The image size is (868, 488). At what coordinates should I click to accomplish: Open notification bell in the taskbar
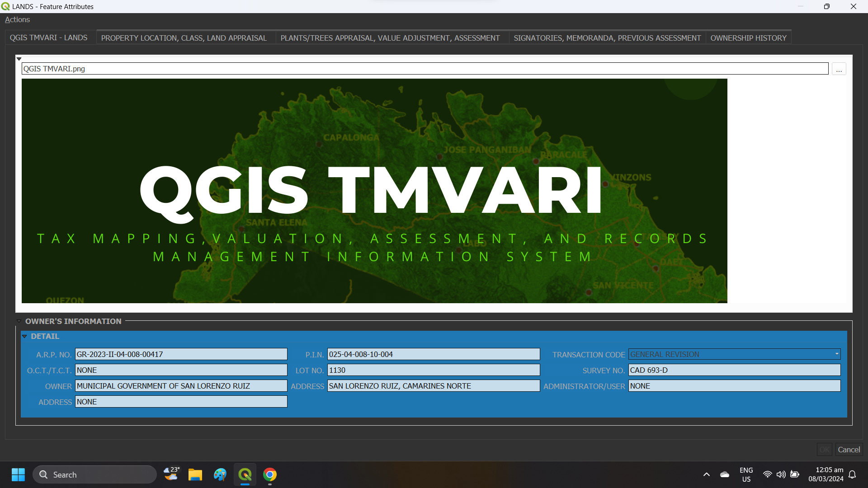coord(852,474)
